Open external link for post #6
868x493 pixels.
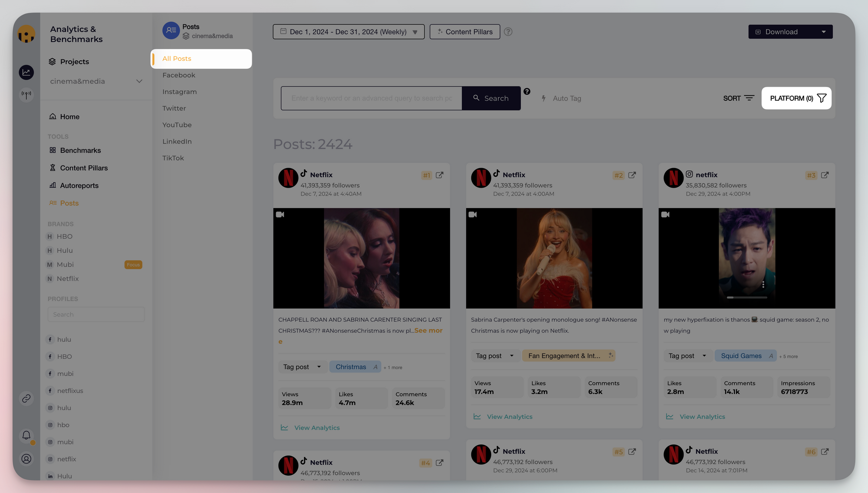pyautogui.click(x=825, y=452)
